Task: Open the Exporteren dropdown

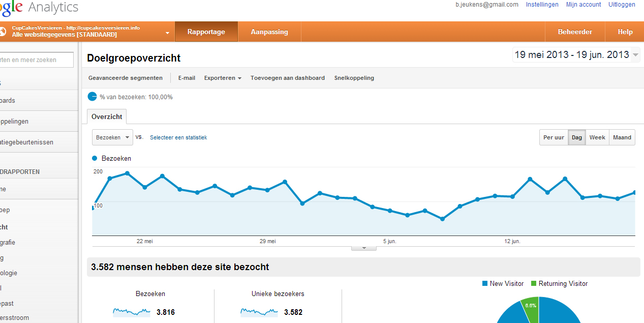Action: pos(223,78)
